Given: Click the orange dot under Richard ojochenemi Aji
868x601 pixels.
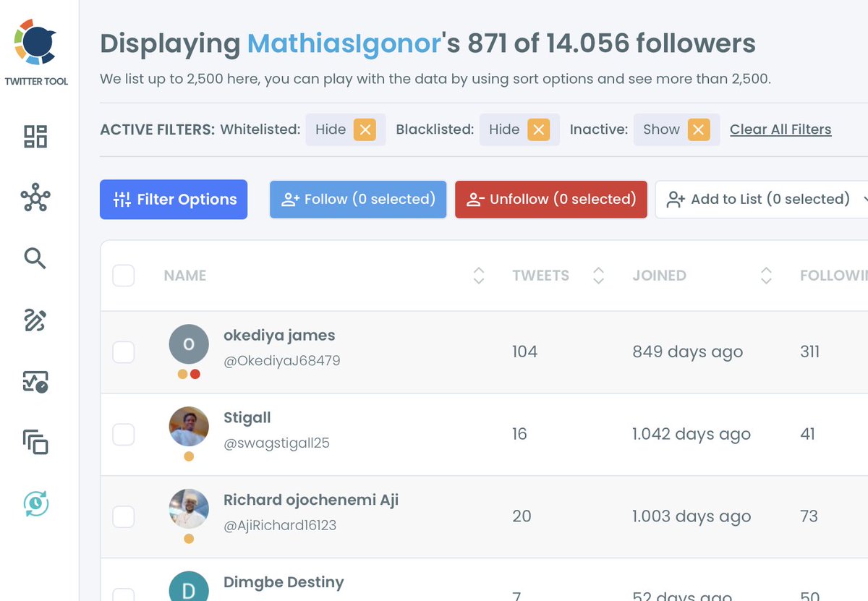Looking at the screenshot, I should pos(189,539).
